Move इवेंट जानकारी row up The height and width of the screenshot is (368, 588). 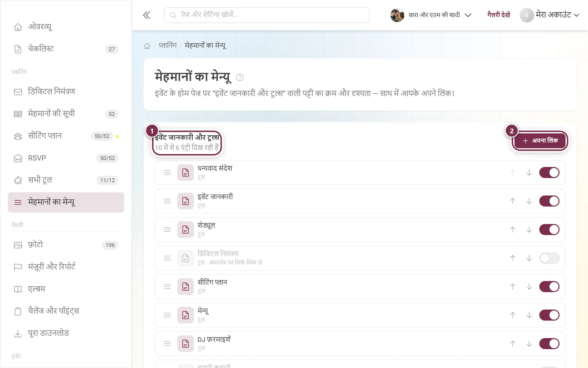coord(512,201)
